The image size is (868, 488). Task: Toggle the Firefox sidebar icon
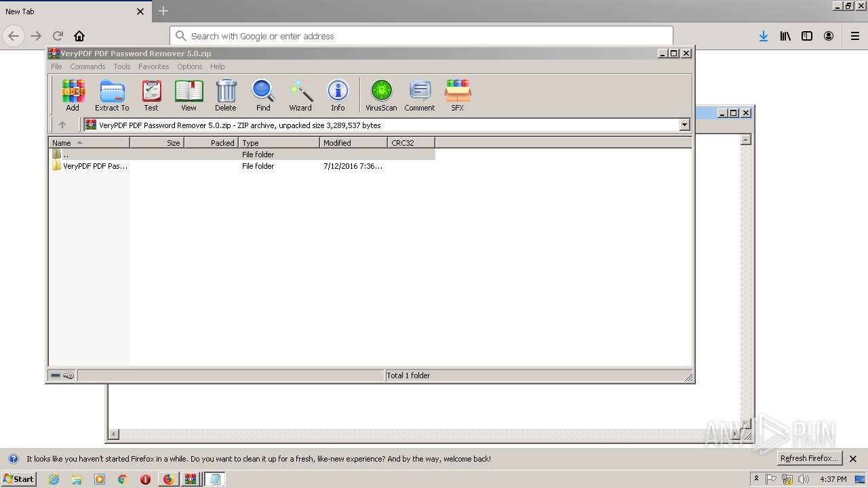(x=807, y=36)
